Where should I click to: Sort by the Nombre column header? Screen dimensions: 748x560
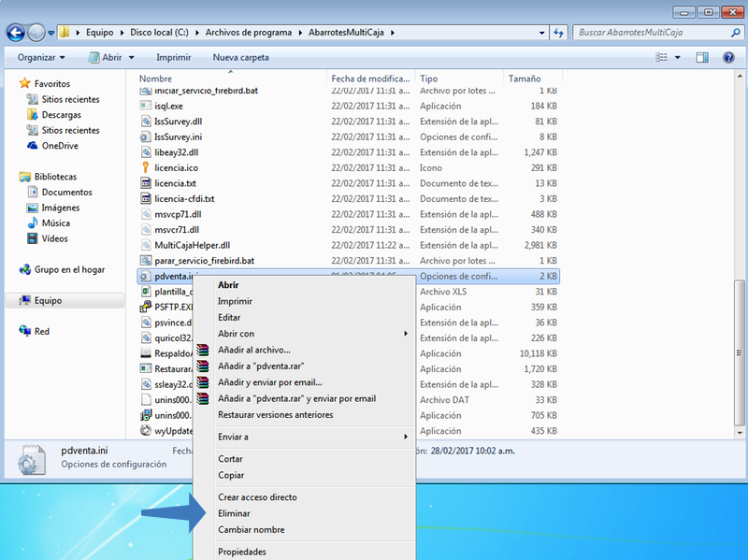point(231,79)
